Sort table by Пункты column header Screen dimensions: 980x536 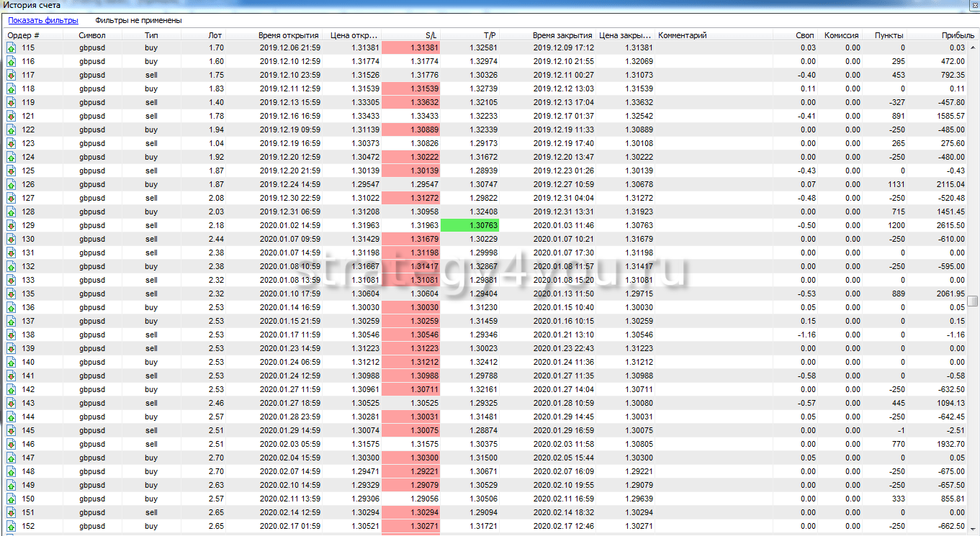(889, 35)
